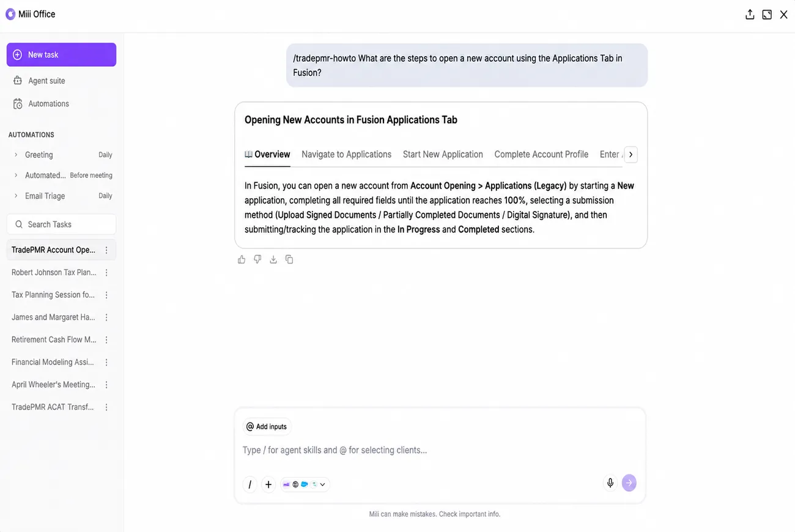Click the plus attach button
The image size is (795, 532).
(268, 484)
